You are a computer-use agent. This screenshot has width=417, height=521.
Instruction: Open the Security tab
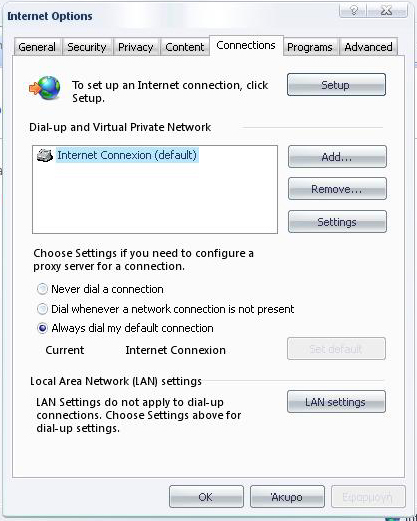pyautogui.click(x=87, y=47)
